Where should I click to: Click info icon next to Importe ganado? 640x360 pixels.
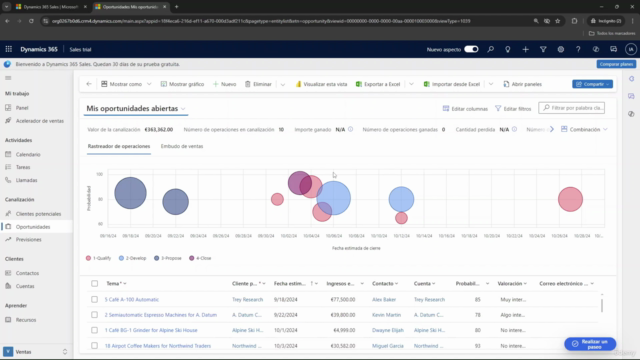point(350,129)
